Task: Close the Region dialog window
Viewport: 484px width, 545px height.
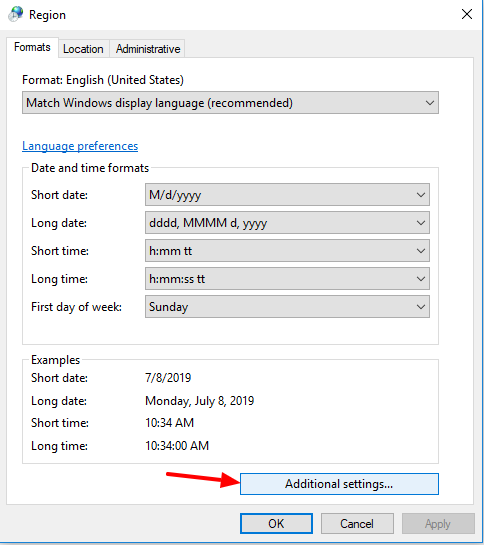Action: click(467, 14)
